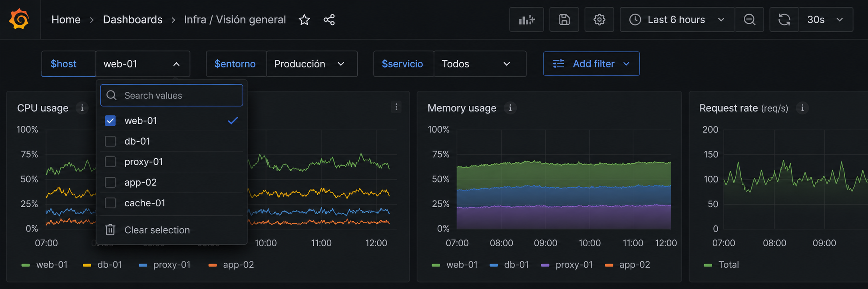The height and width of the screenshot is (289, 868).
Task: Expand the 30s refresh interval dropdown
Action: coord(826,20)
